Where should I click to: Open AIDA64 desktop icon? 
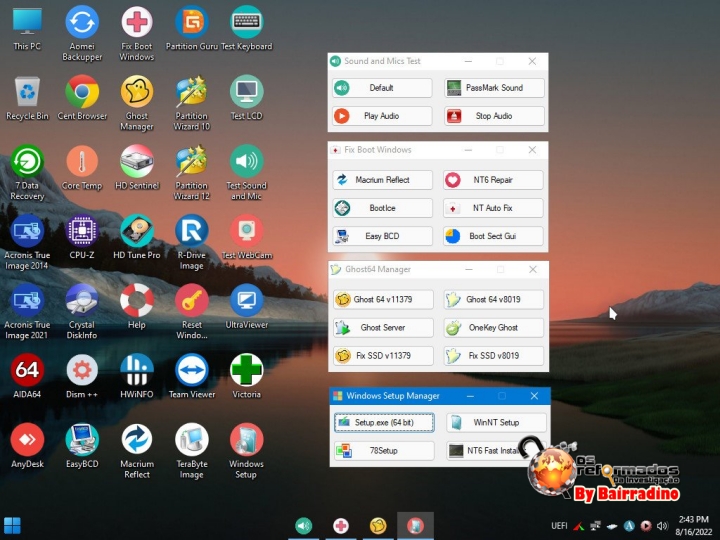click(x=27, y=376)
